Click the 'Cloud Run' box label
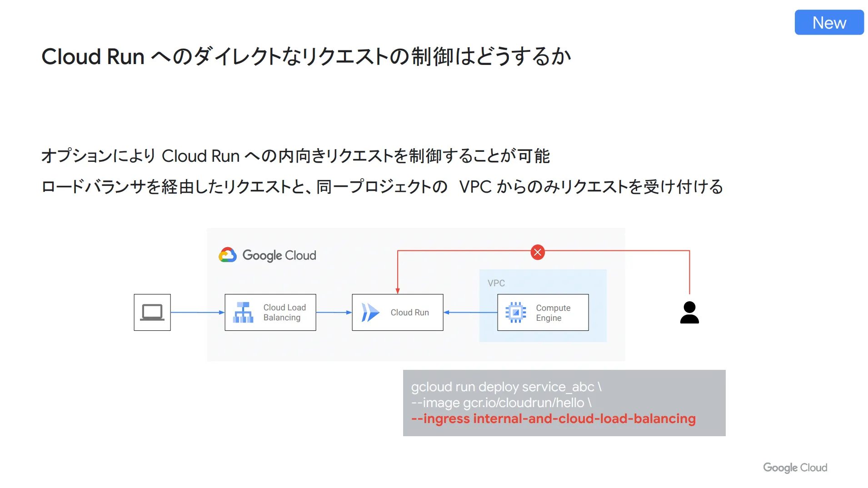This screenshot has height=488, width=868. tap(409, 313)
